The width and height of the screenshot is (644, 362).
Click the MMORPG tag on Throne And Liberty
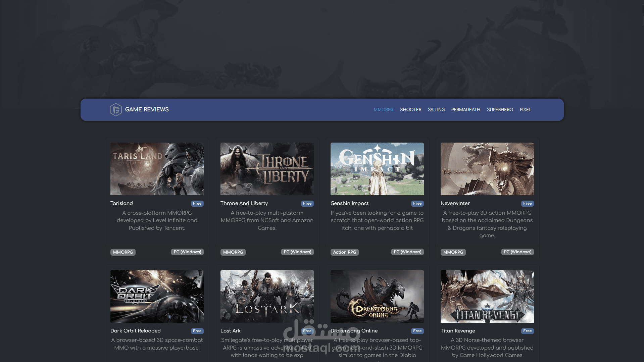pyautogui.click(x=233, y=252)
